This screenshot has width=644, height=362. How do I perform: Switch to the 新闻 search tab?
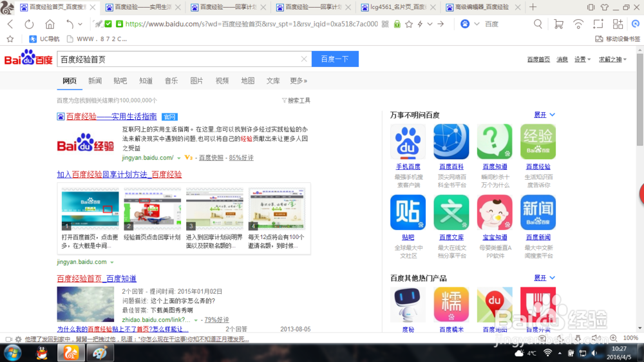(x=95, y=81)
